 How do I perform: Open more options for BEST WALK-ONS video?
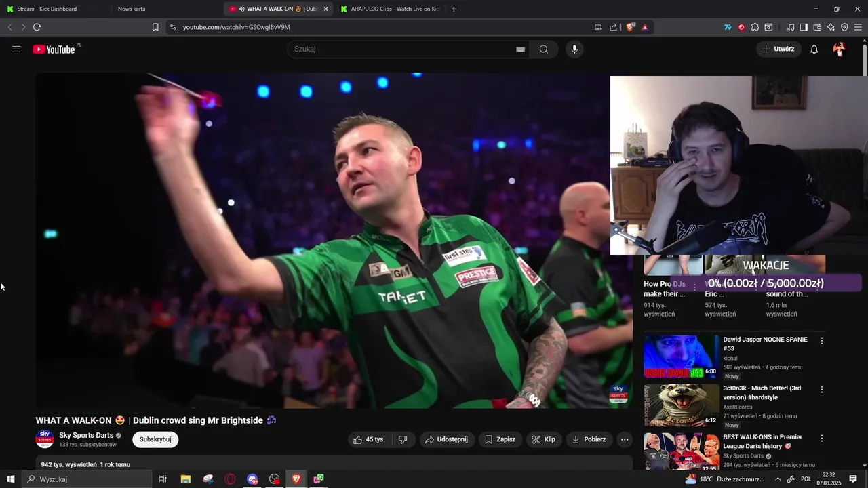[822, 439]
